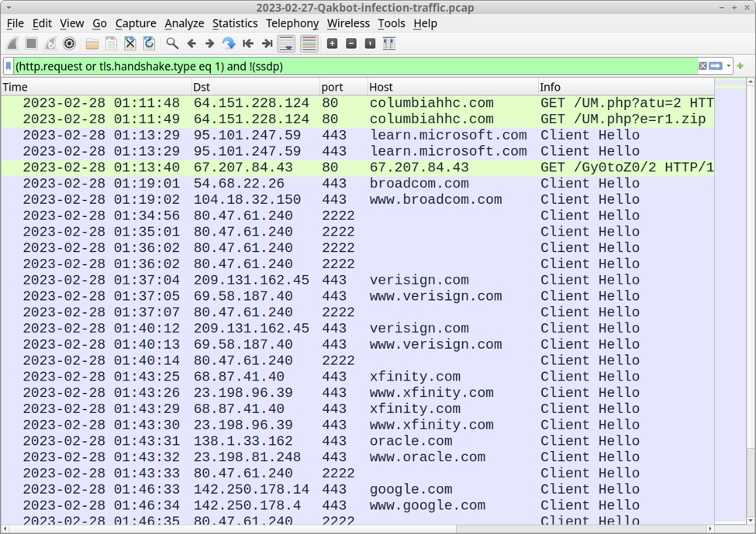Zoom out main window text

click(x=351, y=43)
